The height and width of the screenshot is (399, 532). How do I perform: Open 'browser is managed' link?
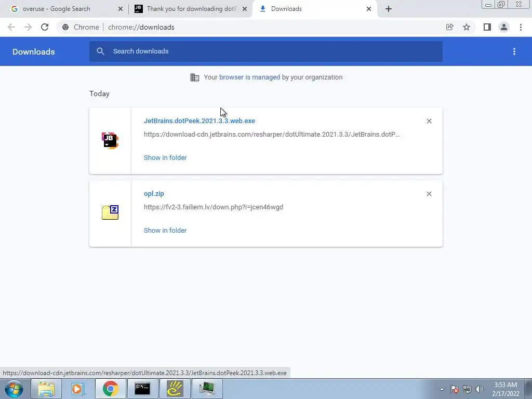pos(249,77)
